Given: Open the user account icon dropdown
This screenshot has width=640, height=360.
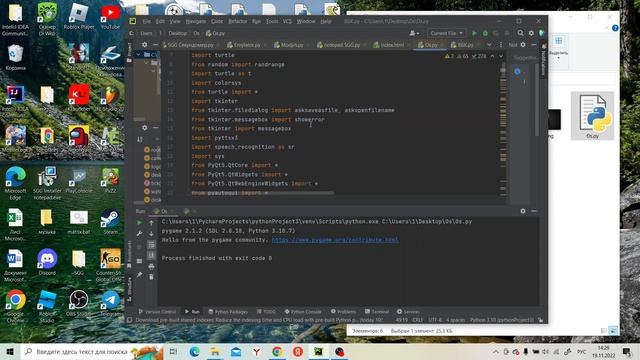Looking at the screenshot, I should (414, 33).
